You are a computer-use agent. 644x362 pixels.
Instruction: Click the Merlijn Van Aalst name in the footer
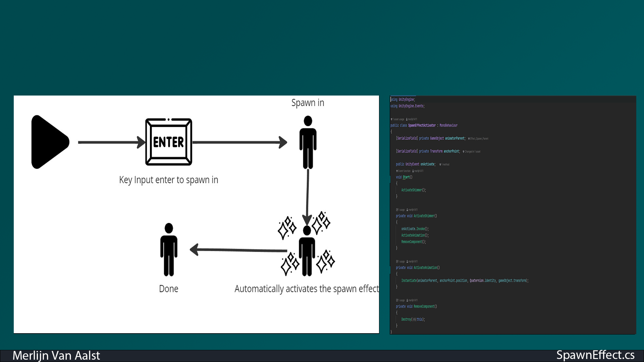[x=56, y=355]
